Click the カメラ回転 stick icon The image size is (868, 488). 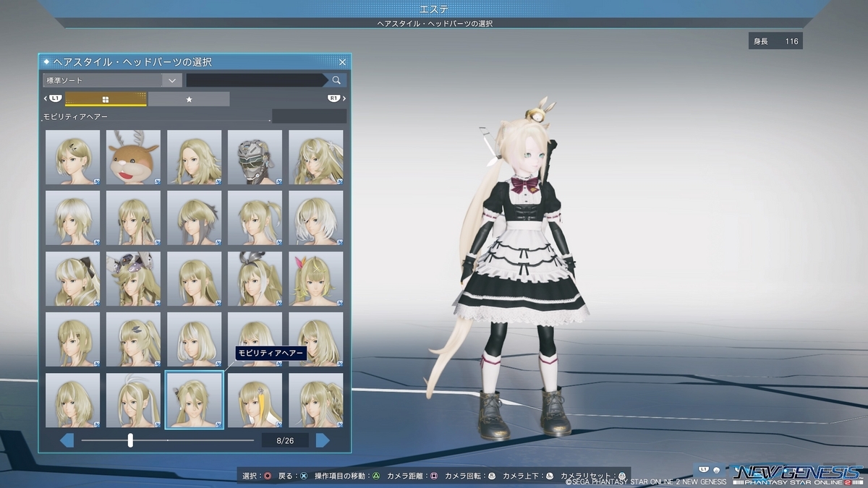(492, 476)
